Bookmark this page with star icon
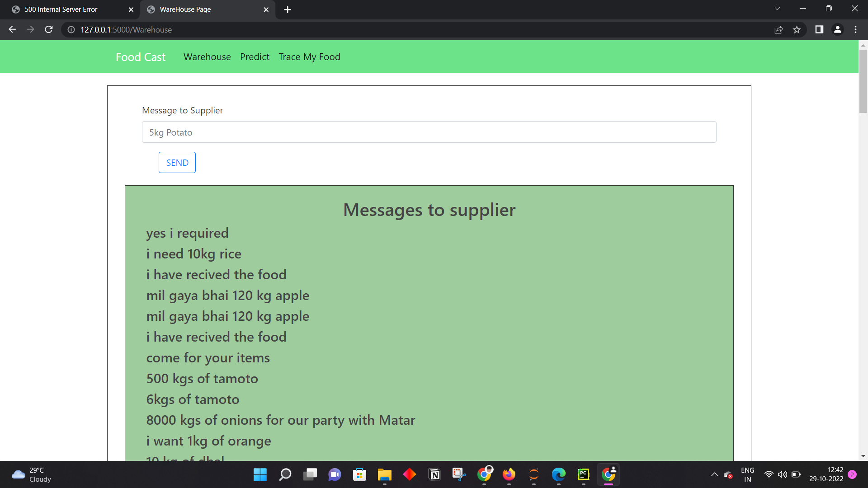The width and height of the screenshot is (868, 488). pos(797,30)
